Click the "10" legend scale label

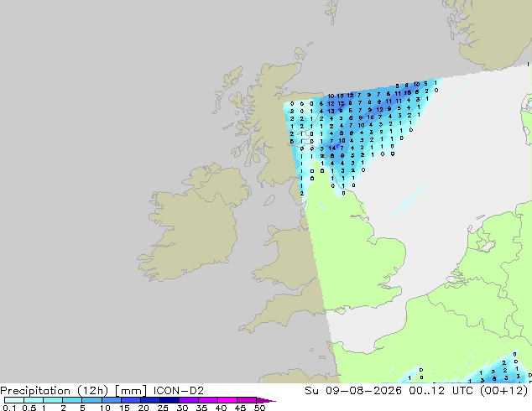(105, 408)
